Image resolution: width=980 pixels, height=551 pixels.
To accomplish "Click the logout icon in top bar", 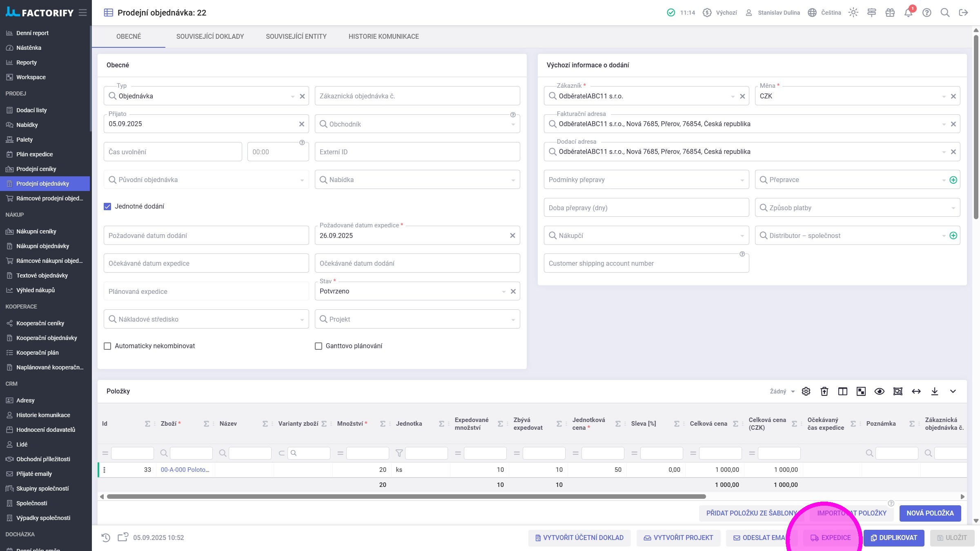I will pyautogui.click(x=963, y=13).
